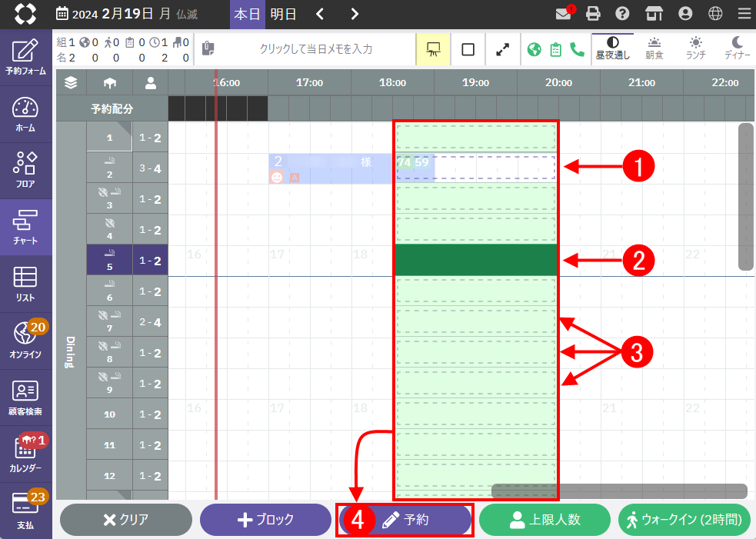Click the 予約 button
Viewport: 756px width, 539px height.
pyautogui.click(x=405, y=520)
